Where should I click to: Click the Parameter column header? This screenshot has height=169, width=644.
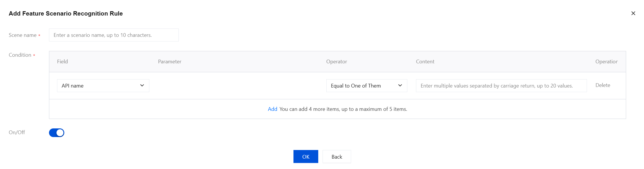coord(170,62)
